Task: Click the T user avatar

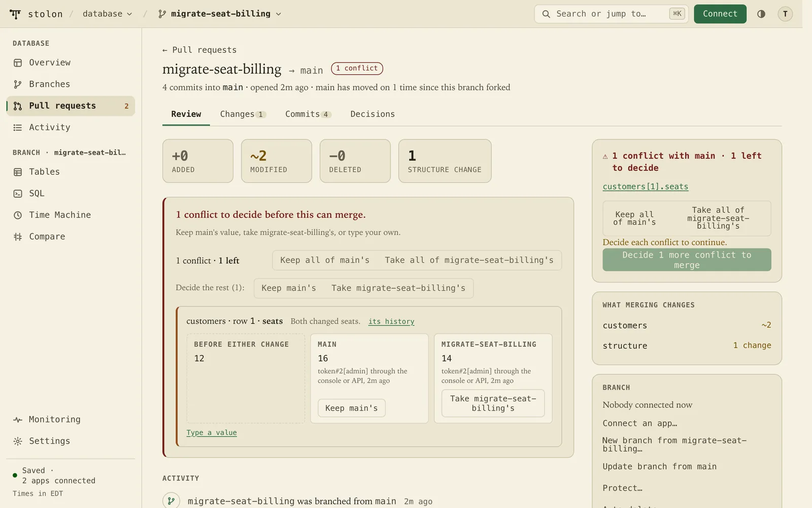Action: pos(785,14)
